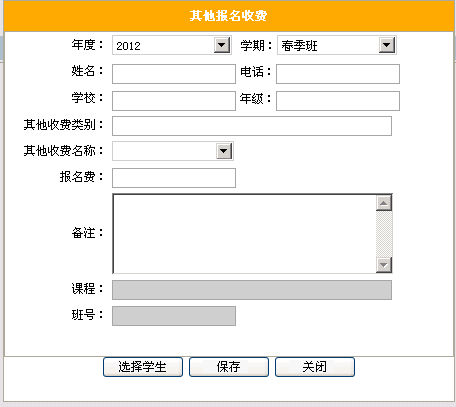Image resolution: width=456 pixels, height=407 pixels.
Task: Select the 2012 year combo box
Action: click(x=172, y=45)
